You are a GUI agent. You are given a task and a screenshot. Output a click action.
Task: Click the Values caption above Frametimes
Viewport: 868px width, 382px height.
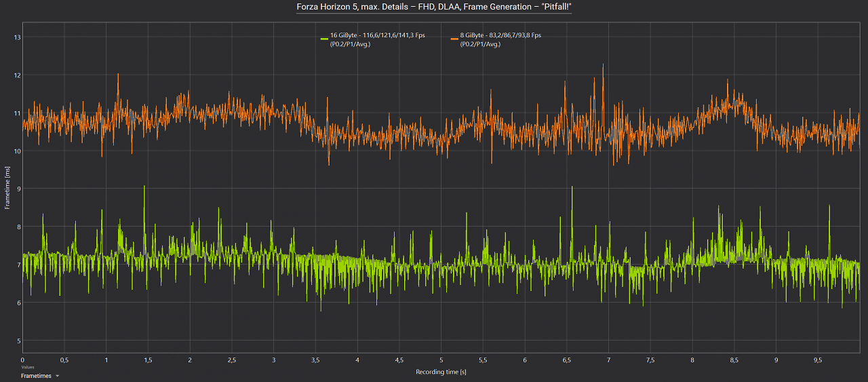pos(27,367)
